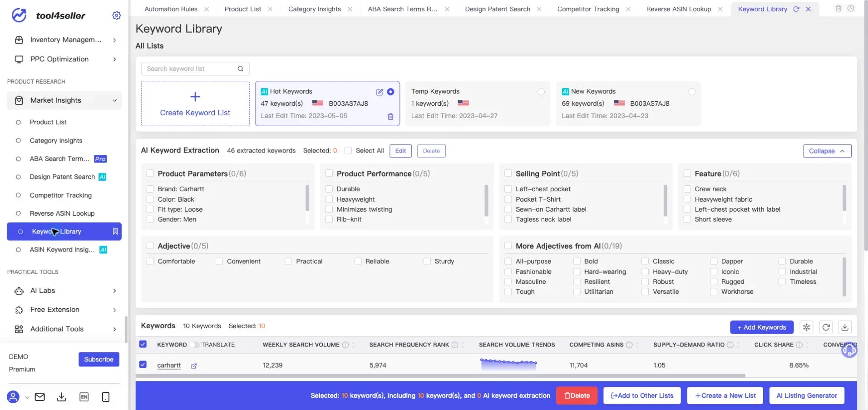This screenshot has width=868, height=410.
Task: Switch to Automation Rules tab
Action: pos(171,9)
